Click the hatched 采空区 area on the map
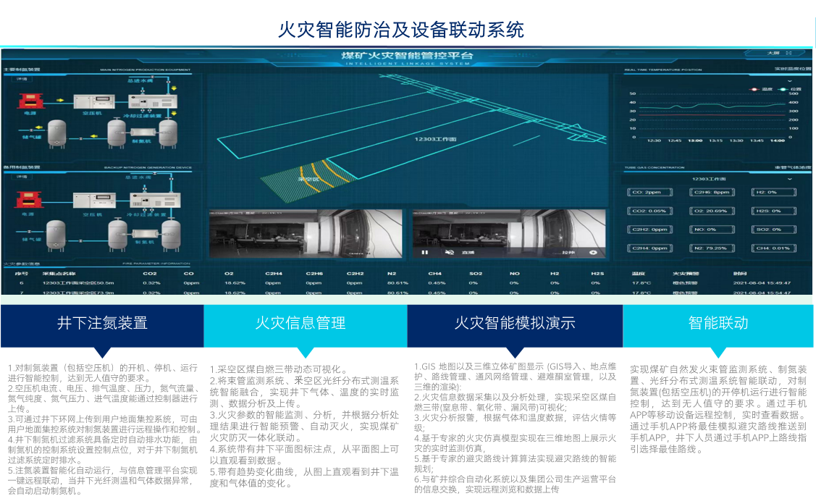This screenshot has height=504, width=816. click(308, 180)
